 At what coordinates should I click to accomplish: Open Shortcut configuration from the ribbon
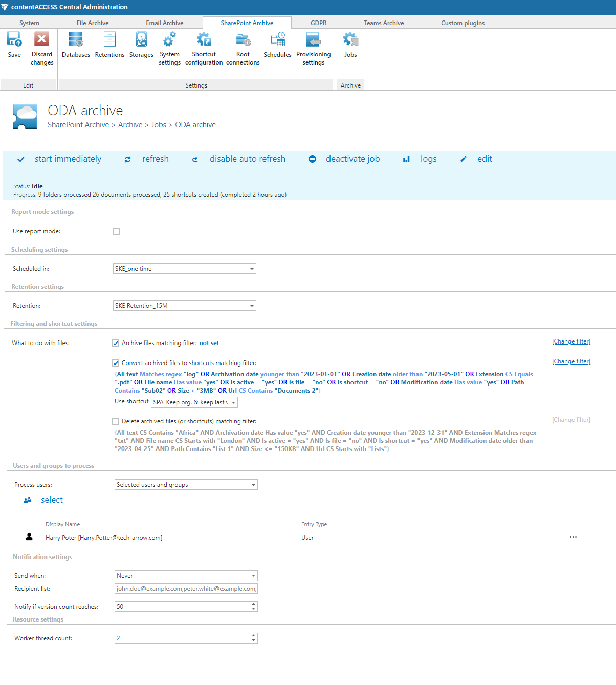[x=204, y=40]
